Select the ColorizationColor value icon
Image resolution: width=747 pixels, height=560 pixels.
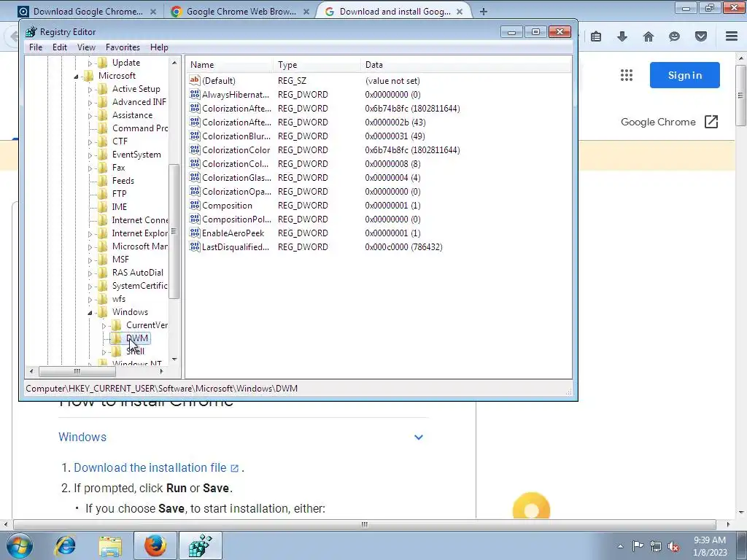click(x=194, y=149)
